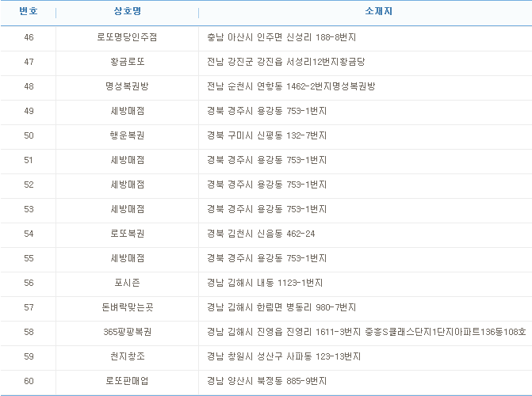This screenshot has height=396, width=532.
Task: Click address 경남 김해시 한림면 병동리 980-7번지
Action: pos(281,307)
